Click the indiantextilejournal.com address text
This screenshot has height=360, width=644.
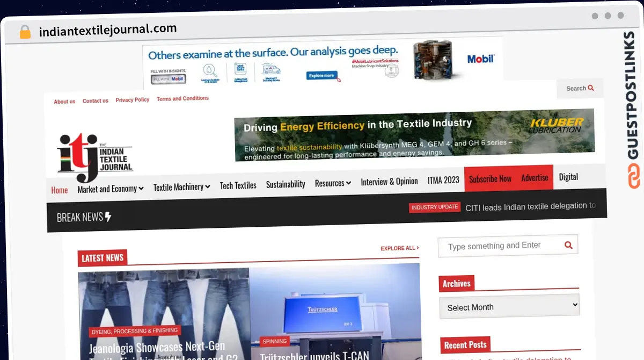[108, 30]
